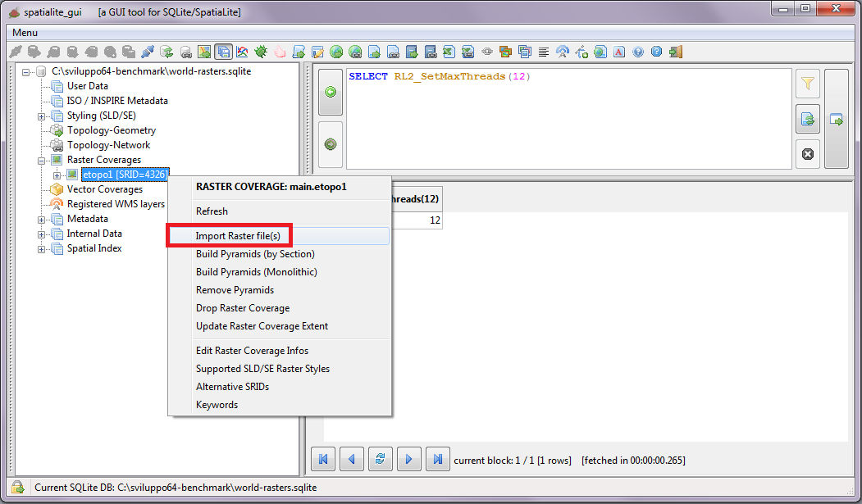862x504 pixels.
Task: Open the Menu item in the menu bar
Action: point(25,33)
